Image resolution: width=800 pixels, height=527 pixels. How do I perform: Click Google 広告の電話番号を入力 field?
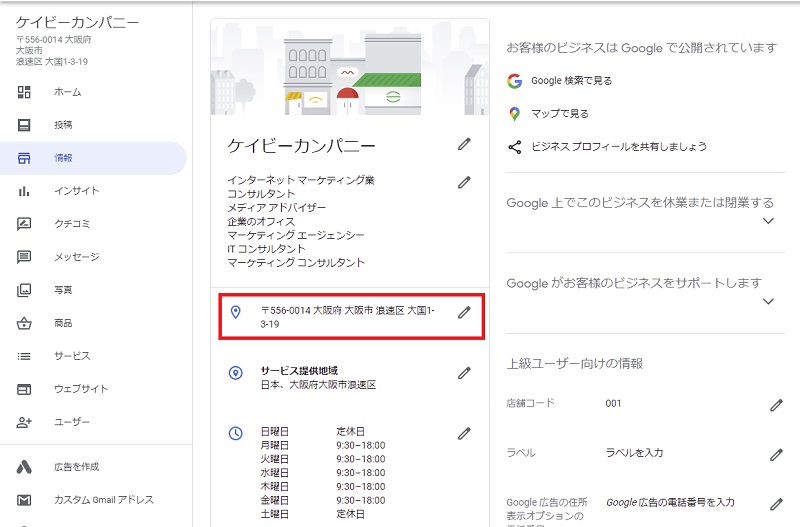670,503
